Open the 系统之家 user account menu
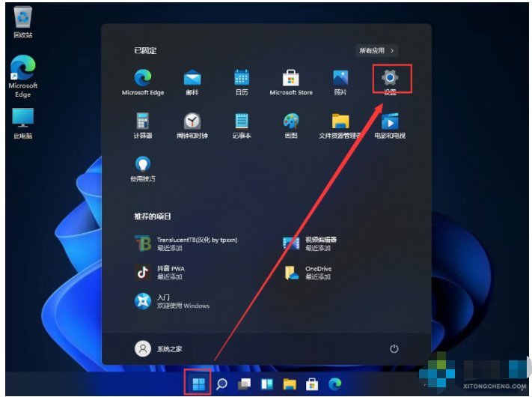The image size is (532, 397). point(159,349)
